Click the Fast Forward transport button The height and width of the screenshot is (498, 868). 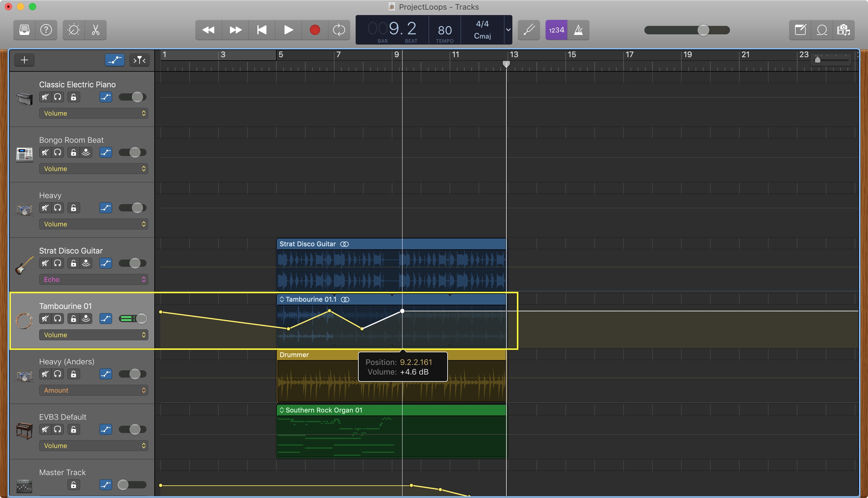[235, 30]
